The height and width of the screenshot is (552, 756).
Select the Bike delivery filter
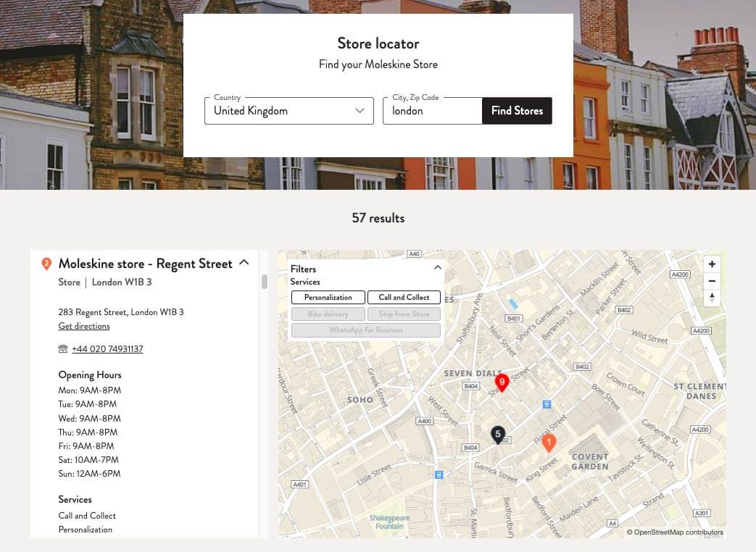328,314
